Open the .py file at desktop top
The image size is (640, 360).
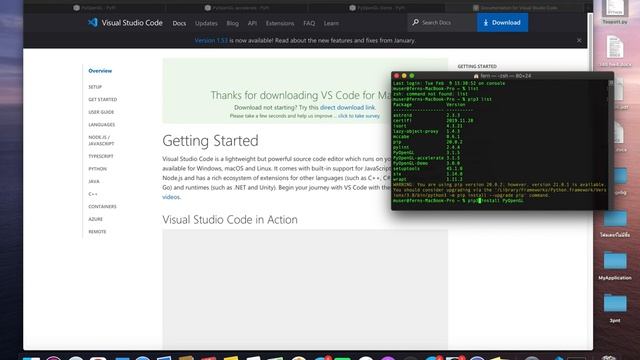(x=615, y=12)
